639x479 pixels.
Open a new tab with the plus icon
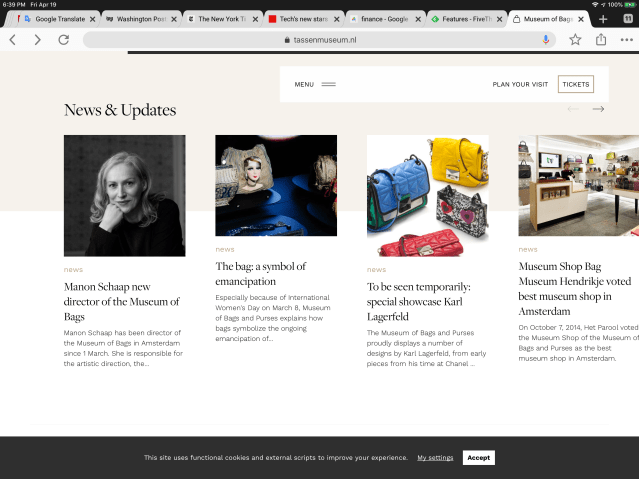click(603, 19)
